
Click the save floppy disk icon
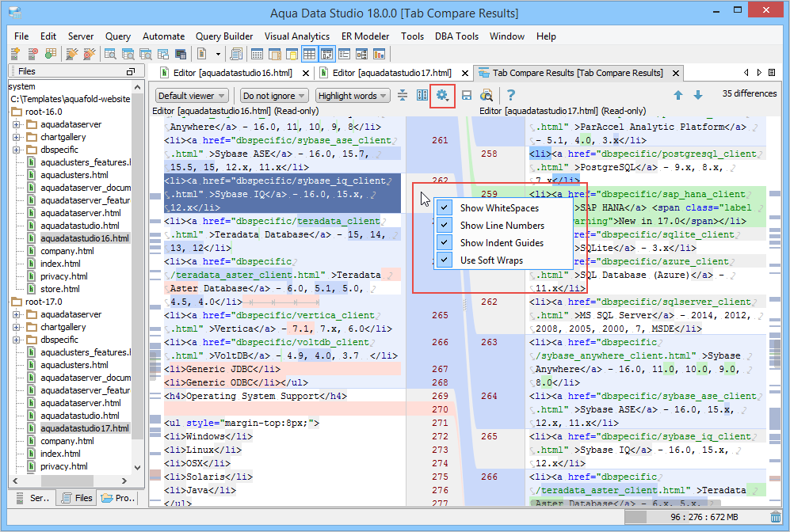click(x=468, y=96)
